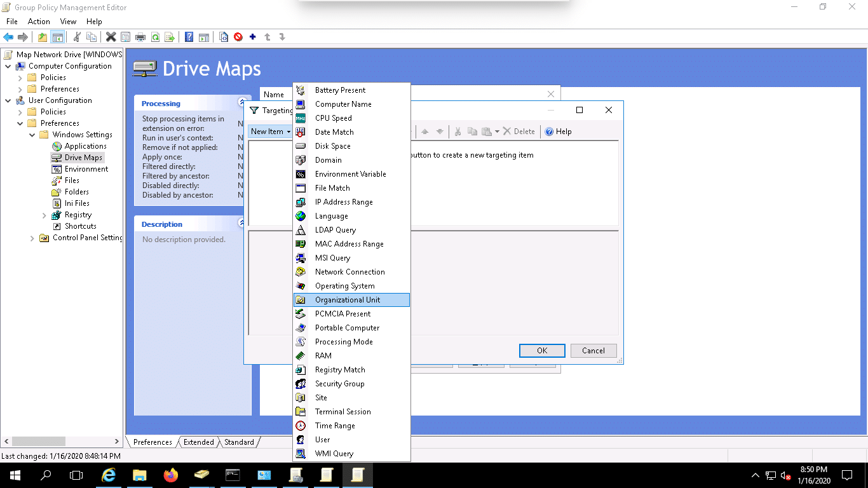Open the Action menu
This screenshot has height=488, width=868.
[39, 22]
